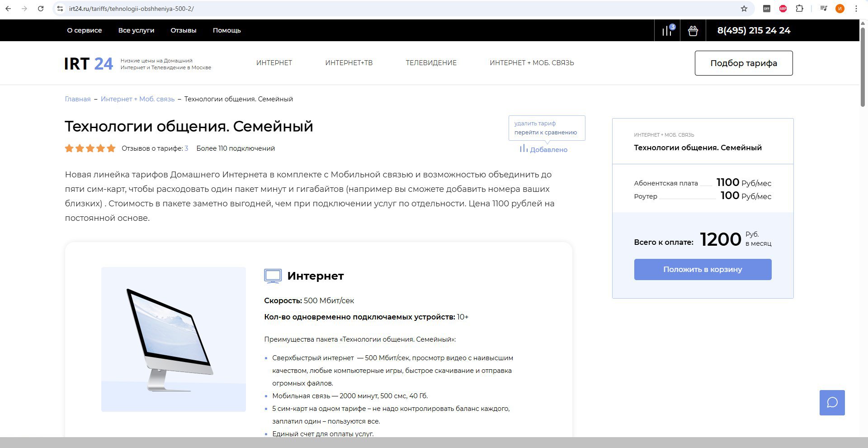Open the comparison icon with badge 3

point(668,30)
